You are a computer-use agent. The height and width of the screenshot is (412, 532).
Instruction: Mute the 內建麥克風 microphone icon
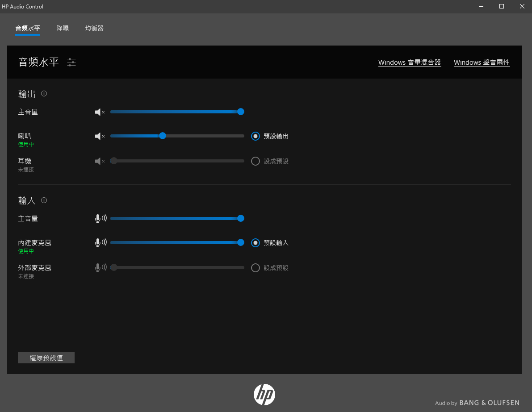coord(101,243)
